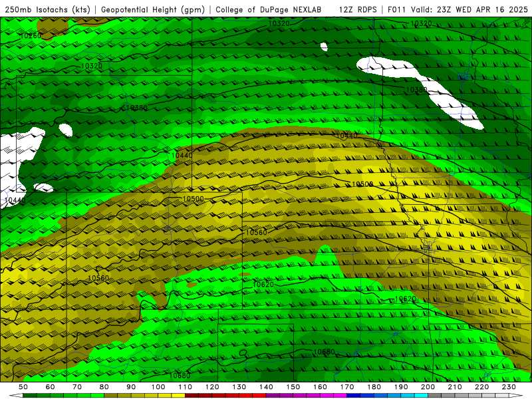Select the 140 kts scale label

[266, 387]
